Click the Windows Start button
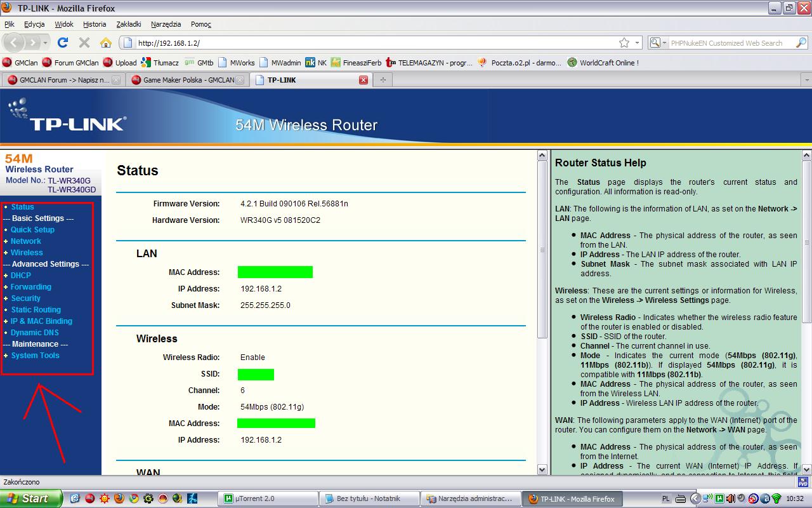 (30, 498)
